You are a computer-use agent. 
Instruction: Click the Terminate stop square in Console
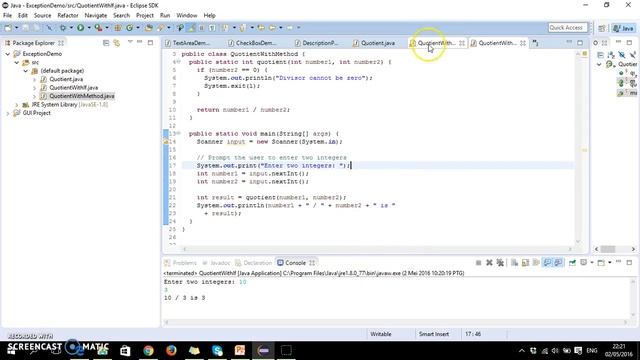478,263
